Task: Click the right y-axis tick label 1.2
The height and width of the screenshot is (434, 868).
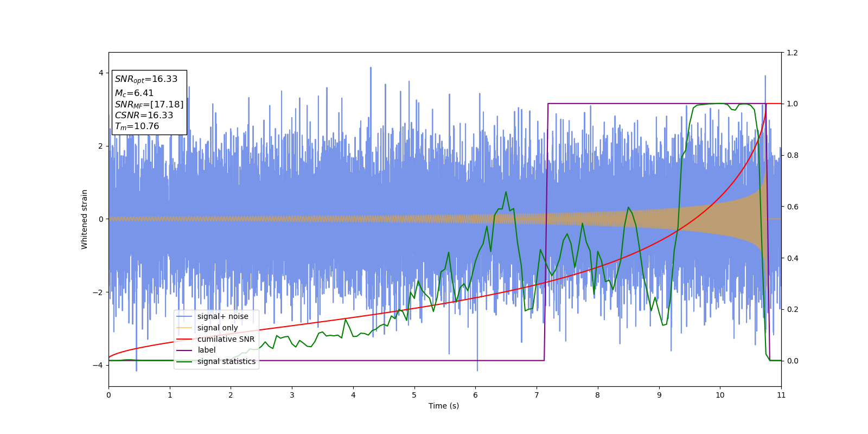Action: pos(792,53)
